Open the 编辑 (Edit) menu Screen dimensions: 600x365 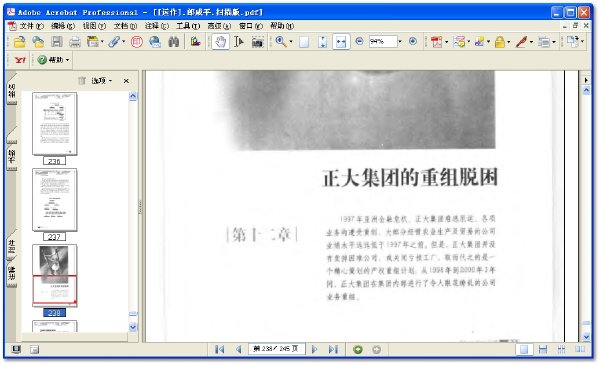click(63, 26)
